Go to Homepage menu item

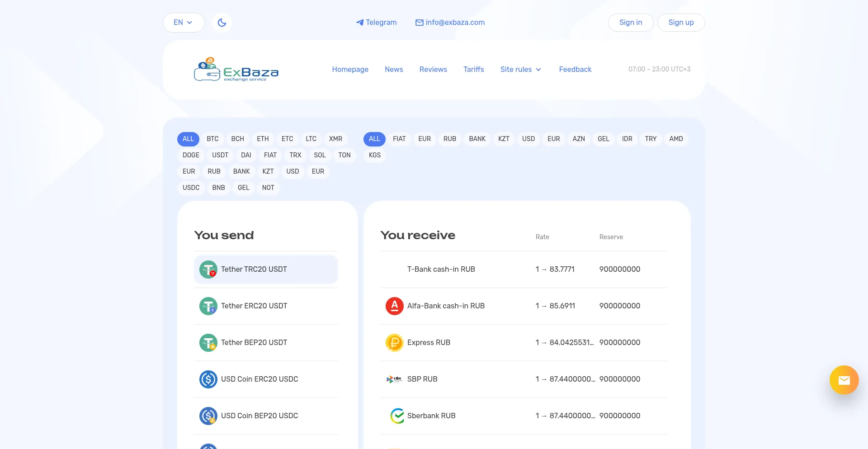coord(350,69)
